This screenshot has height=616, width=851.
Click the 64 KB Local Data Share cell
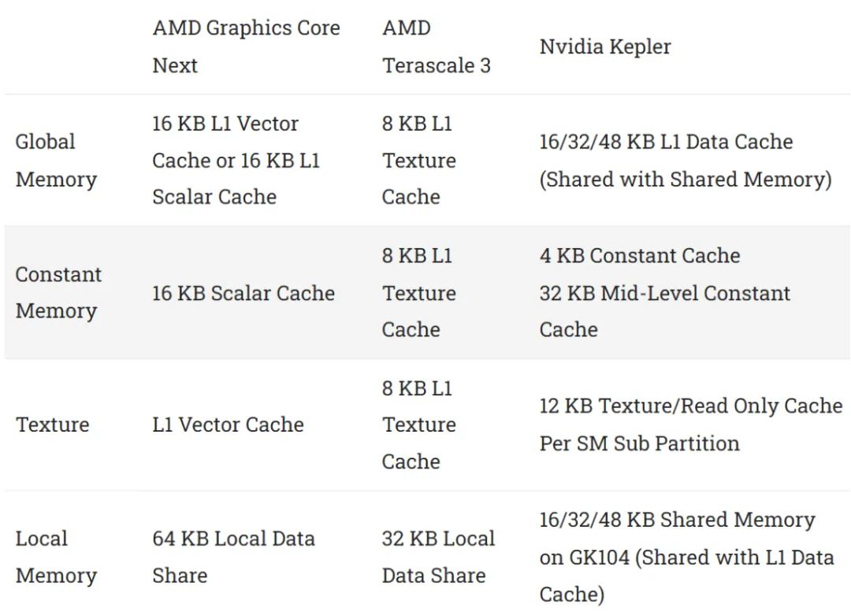233,557
